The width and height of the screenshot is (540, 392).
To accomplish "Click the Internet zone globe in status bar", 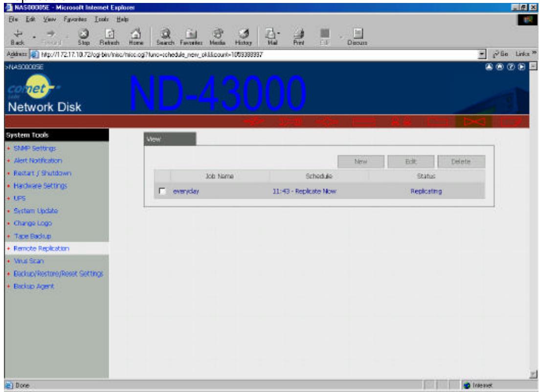I will 467,385.
